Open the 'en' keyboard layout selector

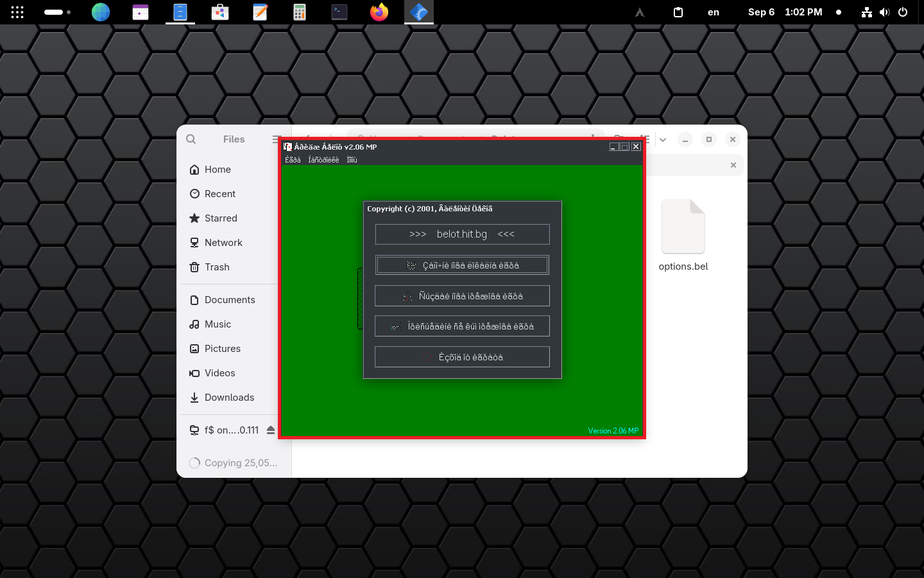pos(714,12)
